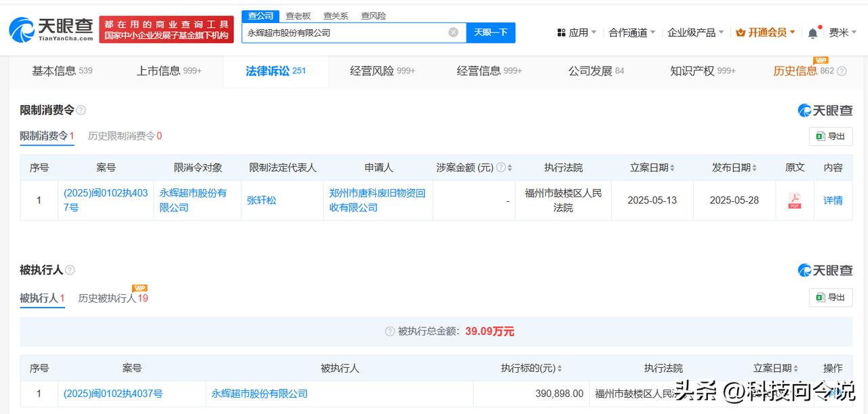
Task: Select the 被执行人 1 sub-tab
Action: [42, 298]
